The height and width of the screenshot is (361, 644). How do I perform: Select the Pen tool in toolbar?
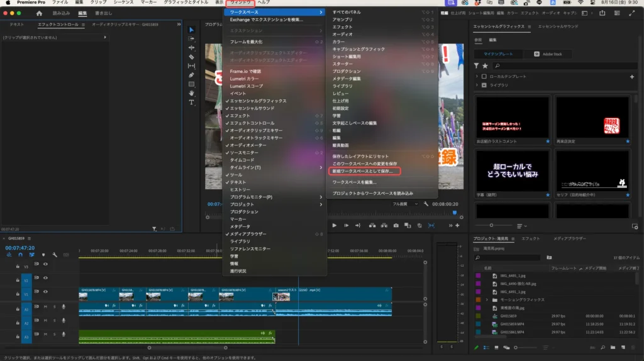point(192,75)
